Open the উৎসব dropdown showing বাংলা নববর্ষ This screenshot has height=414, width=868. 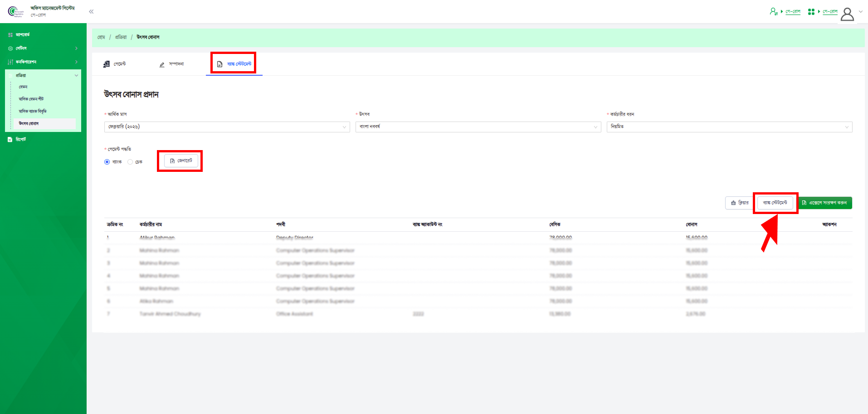[x=478, y=127]
